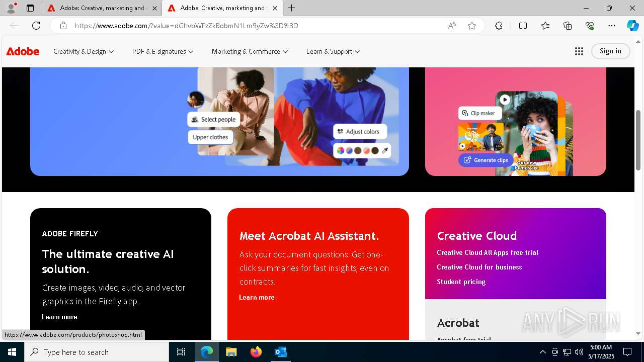Open Windows Start menu

coord(12,352)
